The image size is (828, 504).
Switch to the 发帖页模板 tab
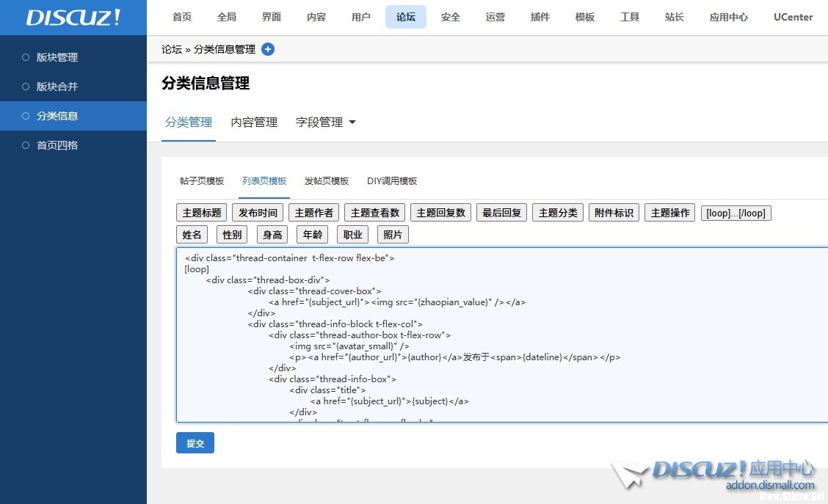pos(327,181)
